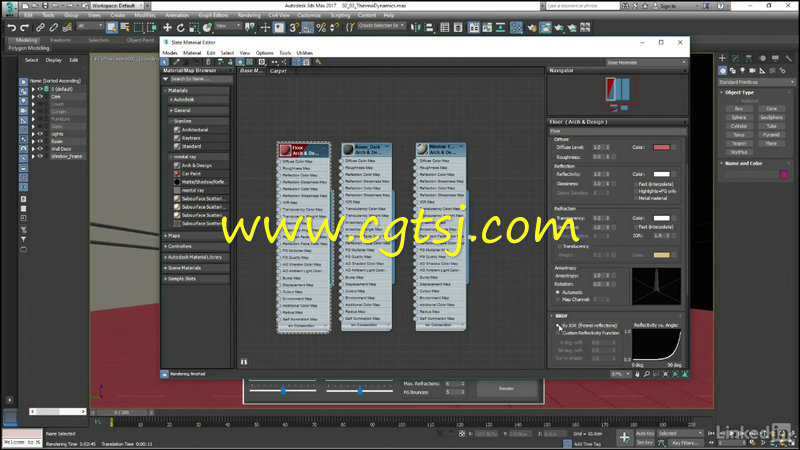
Task: Toggle the Percent Snap icon
Action: coord(321,28)
